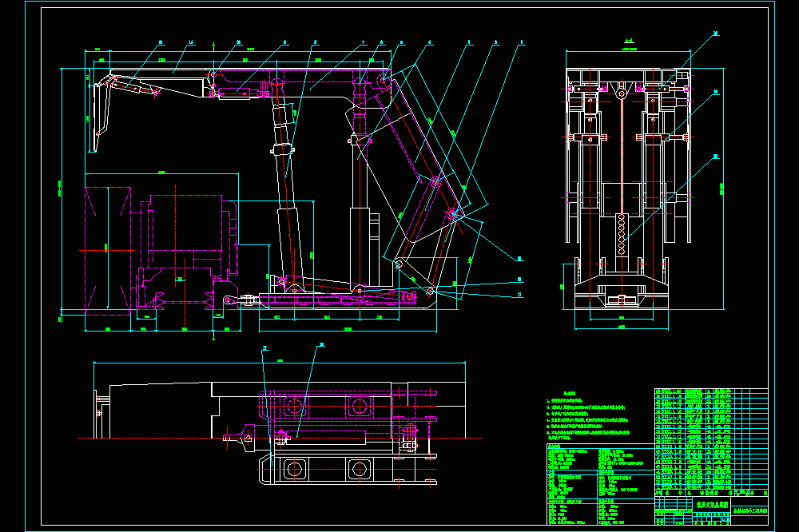Click the green technical requirements notes text

[588, 415]
